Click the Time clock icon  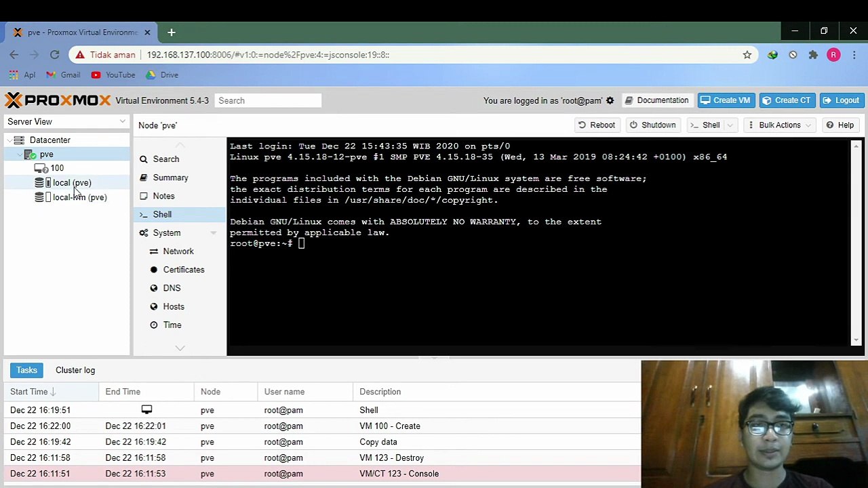(x=154, y=325)
